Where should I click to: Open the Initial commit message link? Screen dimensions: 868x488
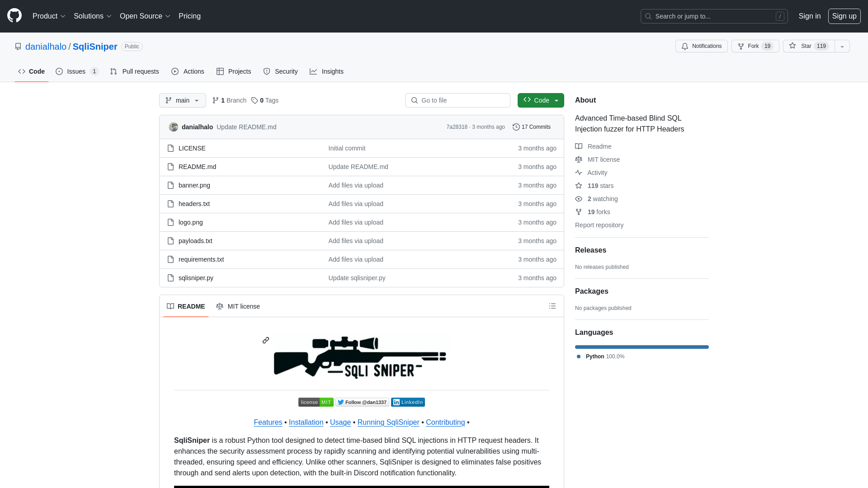[347, 148]
